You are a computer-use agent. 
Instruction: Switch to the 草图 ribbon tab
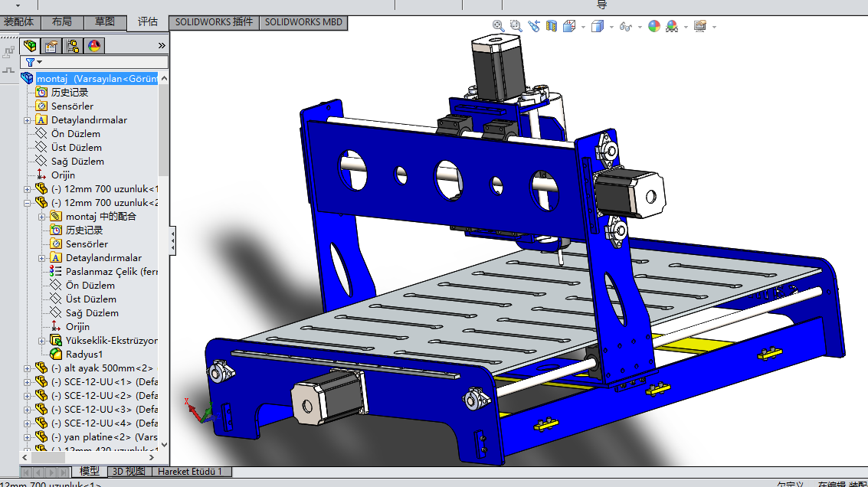(105, 22)
